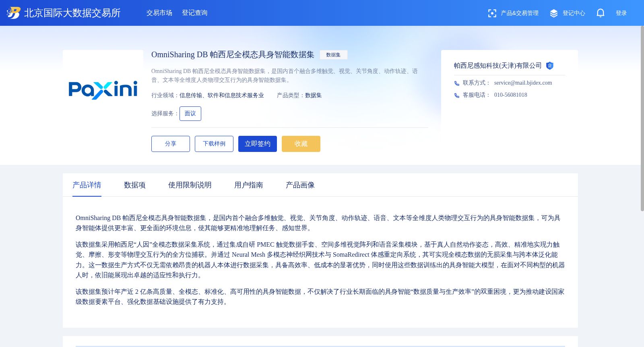Click the email service@mail.bjidex.com
This screenshot has height=347, width=644.
pos(523,83)
